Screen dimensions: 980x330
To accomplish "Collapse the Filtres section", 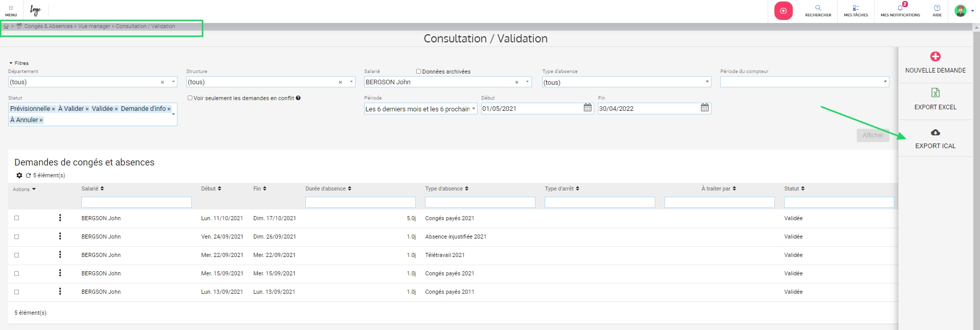I will click(19, 63).
